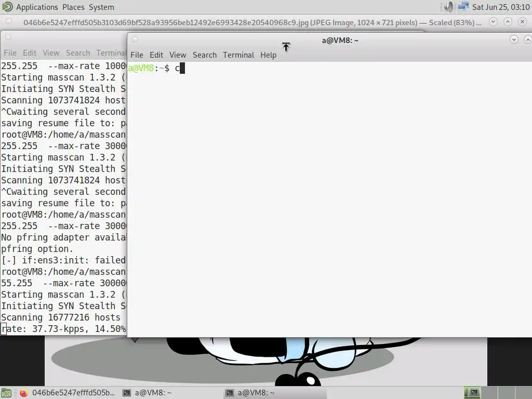
Task: Click '[-] if:ens3:init: failed' line
Action: 63,260
